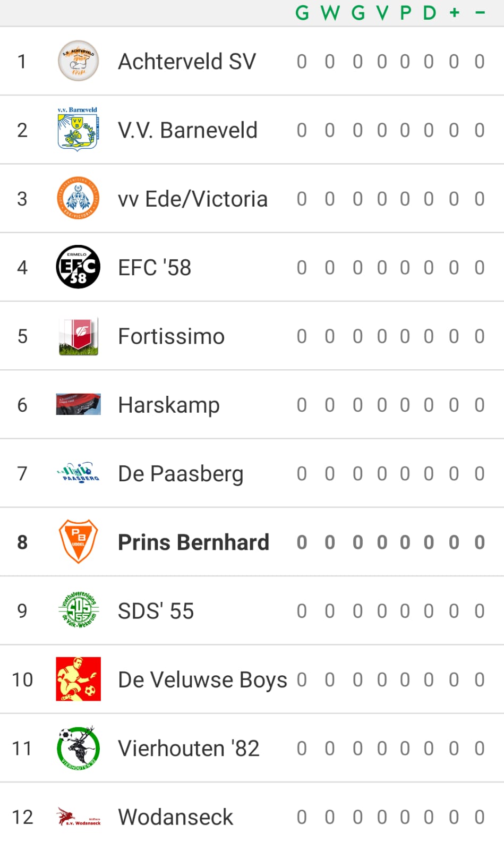The height and width of the screenshot is (850, 504).
Task: Click the Vierhouten '82 deer logo
Action: (78, 747)
